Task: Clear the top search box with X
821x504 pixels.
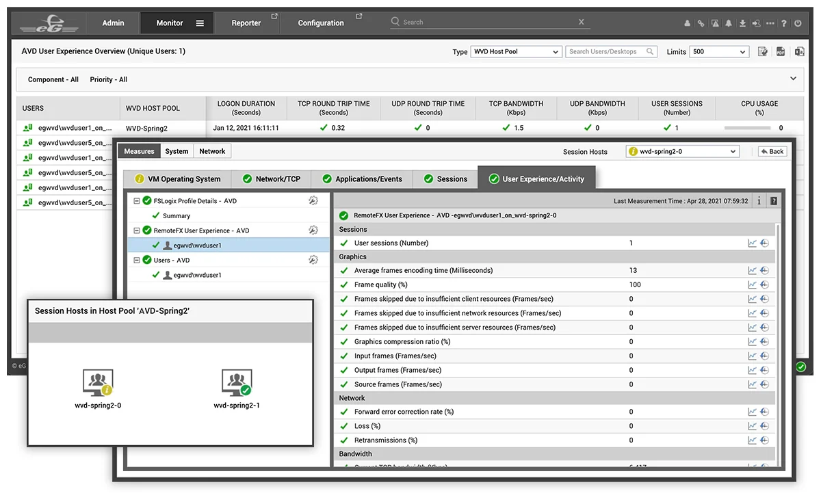Action: (x=582, y=22)
